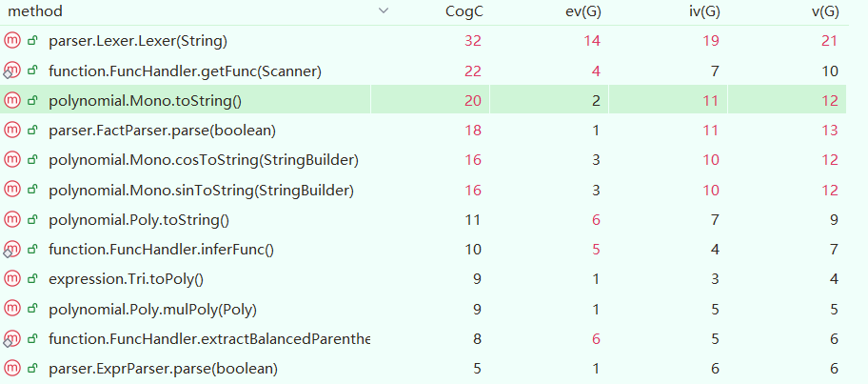This screenshot has height=384, width=868.
Task: Click method icon beside parser.FactParser.parse(boolean)
Action: click(11, 130)
